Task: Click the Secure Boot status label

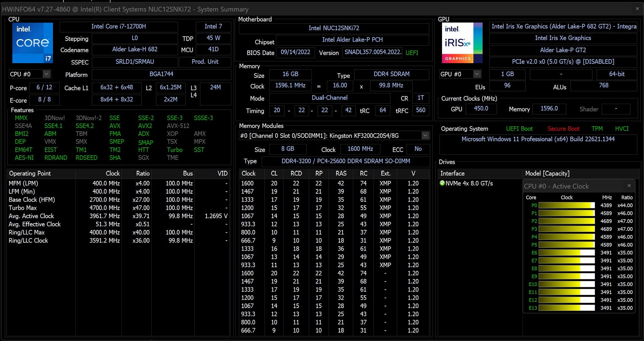Action: [563, 129]
